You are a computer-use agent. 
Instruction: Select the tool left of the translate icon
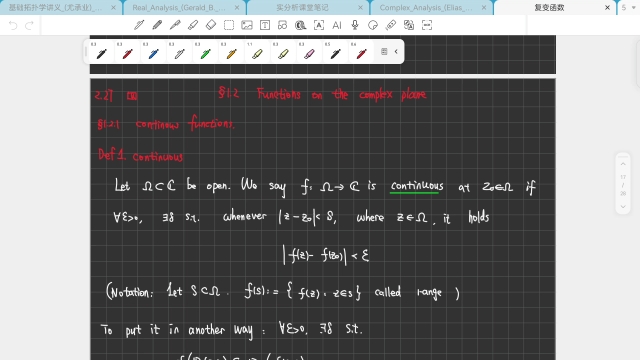391,25
